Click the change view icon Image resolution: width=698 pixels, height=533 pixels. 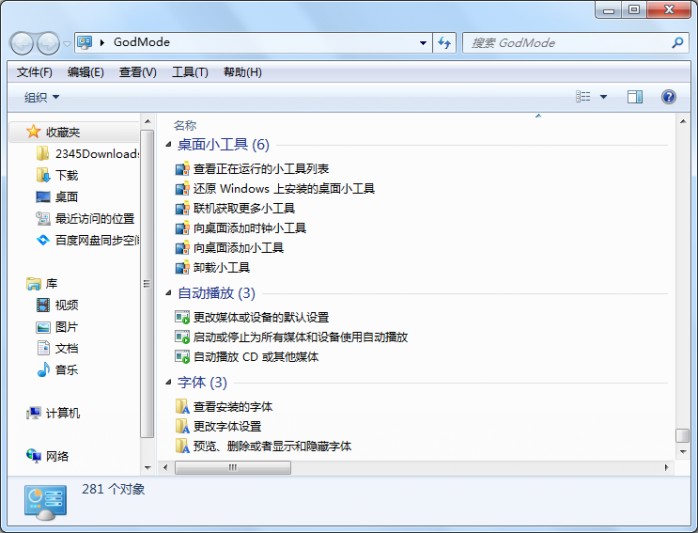pos(583,97)
